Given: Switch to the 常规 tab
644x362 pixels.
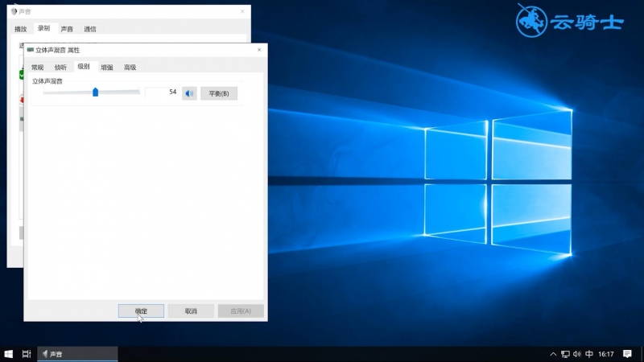Looking at the screenshot, I should coord(37,67).
